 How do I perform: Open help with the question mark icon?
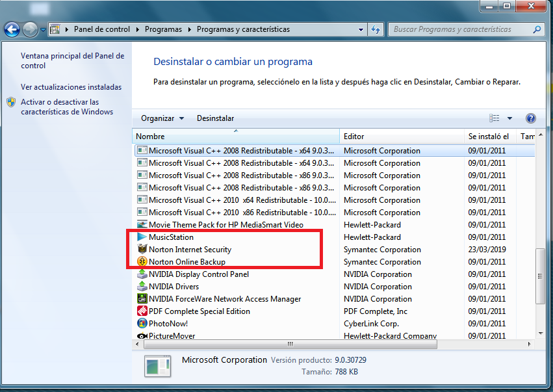(531, 118)
